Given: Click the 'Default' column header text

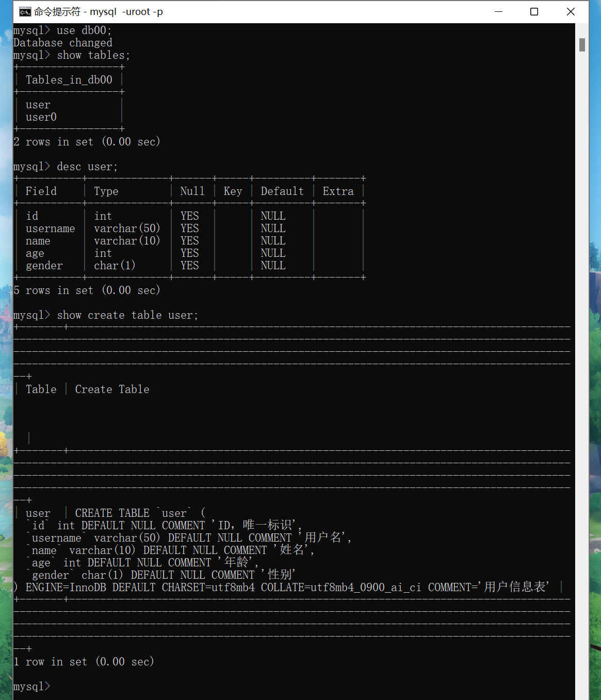Looking at the screenshot, I should (x=282, y=191).
